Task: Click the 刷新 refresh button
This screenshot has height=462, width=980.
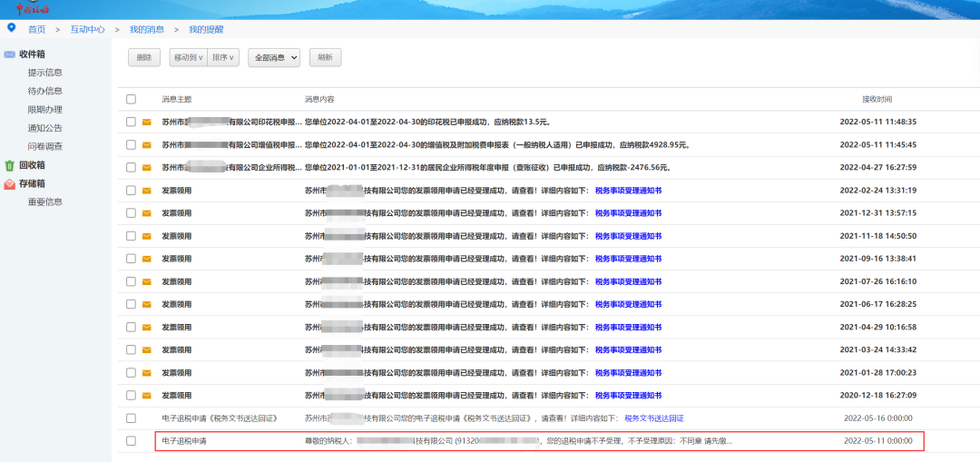Action: point(325,57)
